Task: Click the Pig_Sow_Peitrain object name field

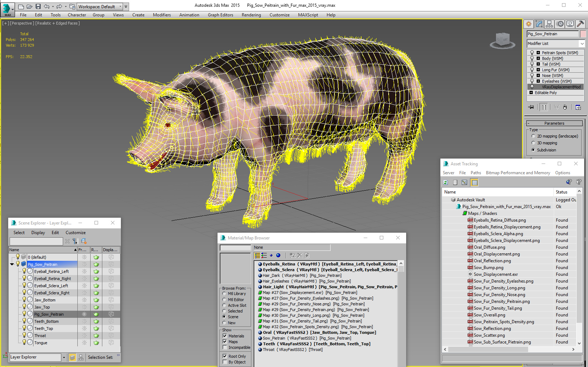Action: tap(552, 34)
